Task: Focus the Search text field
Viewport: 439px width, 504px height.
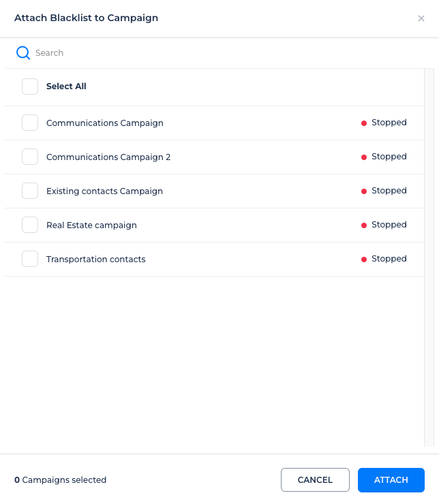Action: [x=205, y=53]
